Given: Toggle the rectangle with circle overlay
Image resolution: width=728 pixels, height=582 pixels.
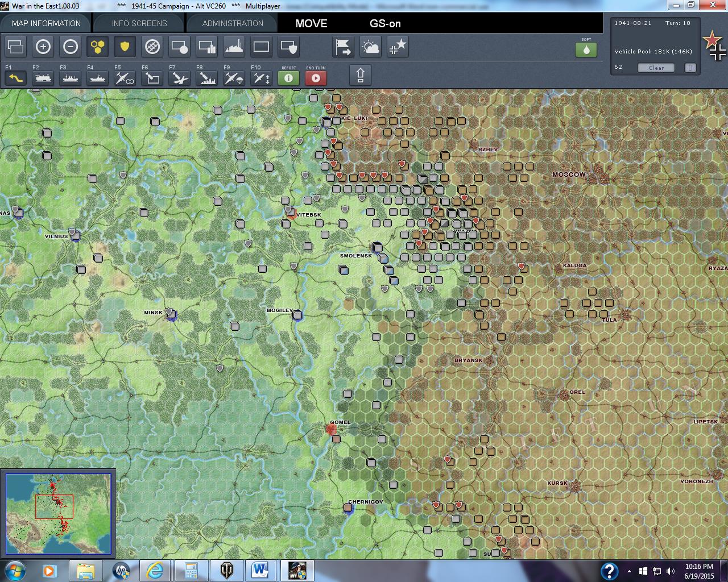Looking at the screenshot, I should point(179,47).
